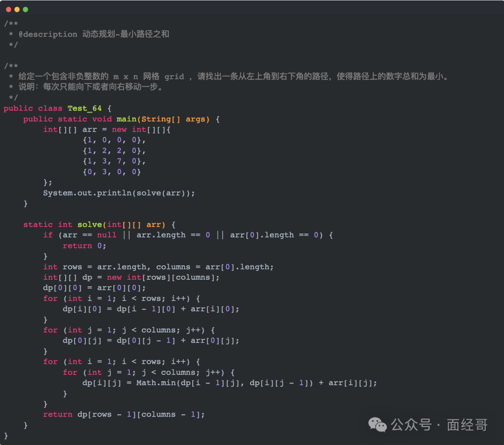Click the WeChat official account logo icon
The image size is (504, 445).
tap(377, 425)
